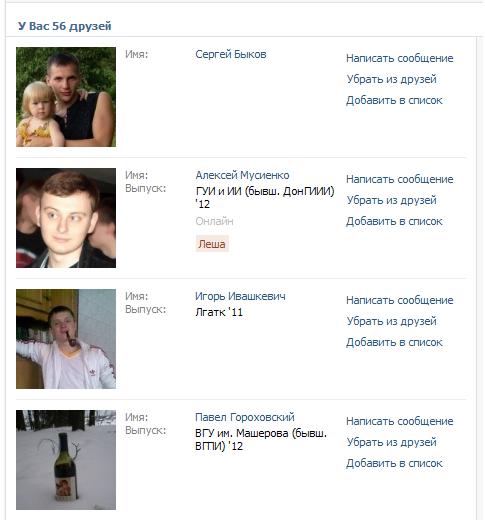
Task: Open the Сергей Быков name link
Action: 231,54
